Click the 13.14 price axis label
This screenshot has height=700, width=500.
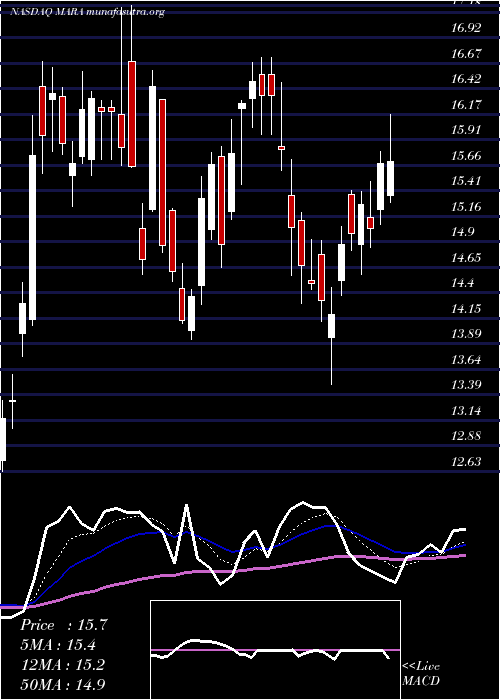tap(466, 410)
